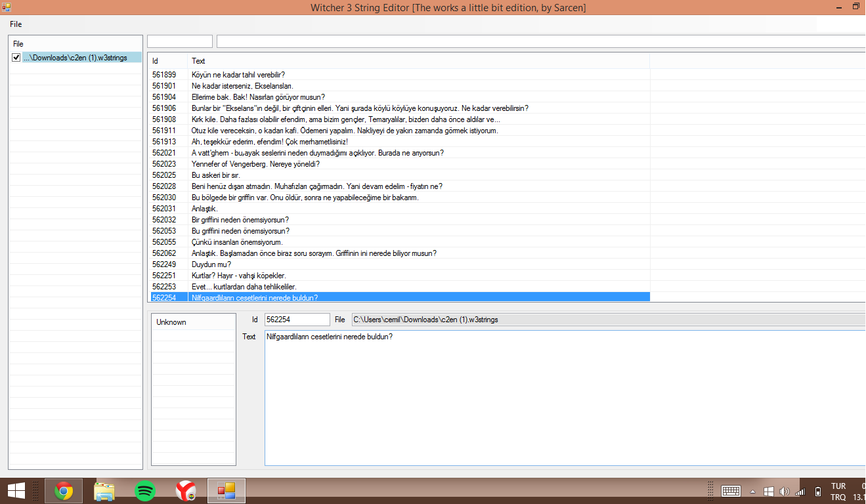This screenshot has height=504, width=866.
Task: Check the battery status icon
Action: pos(817,491)
